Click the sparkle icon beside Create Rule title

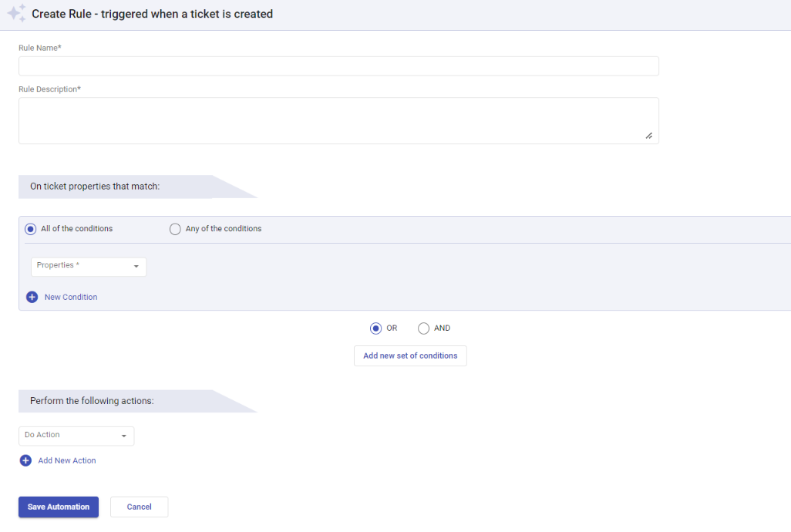[16, 13]
